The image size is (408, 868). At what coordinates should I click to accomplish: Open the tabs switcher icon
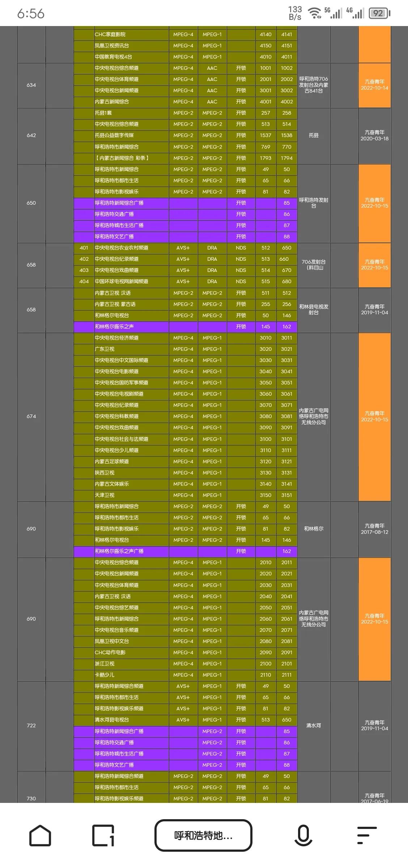pyautogui.click(x=103, y=835)
